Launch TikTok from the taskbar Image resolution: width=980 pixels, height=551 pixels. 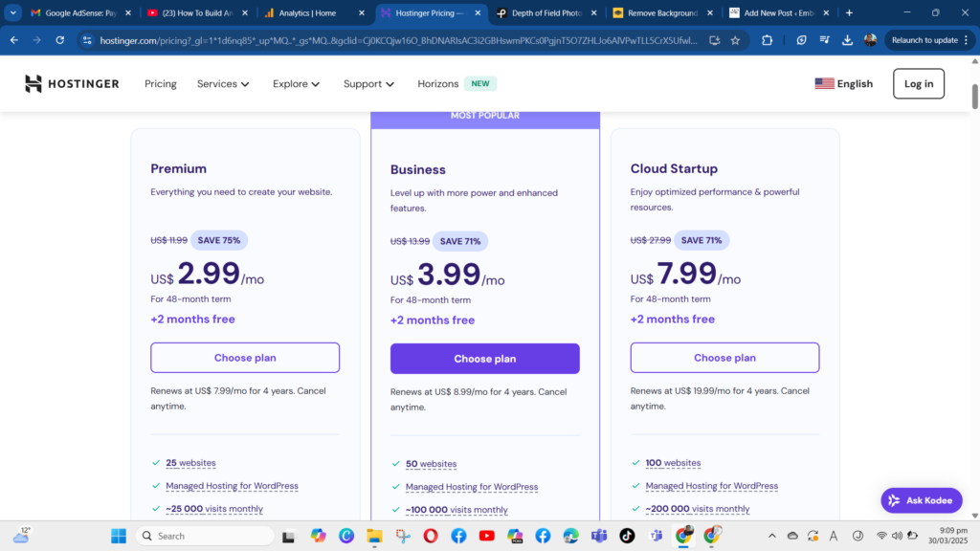627,536
